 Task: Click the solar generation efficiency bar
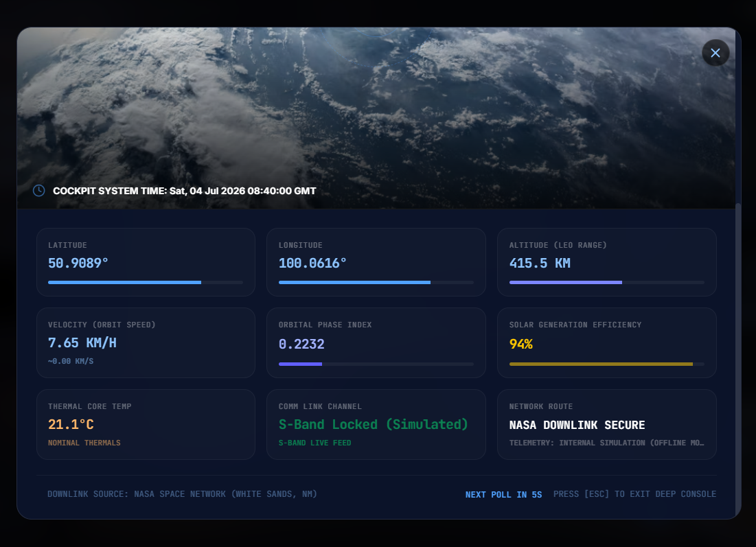[606, 364]
